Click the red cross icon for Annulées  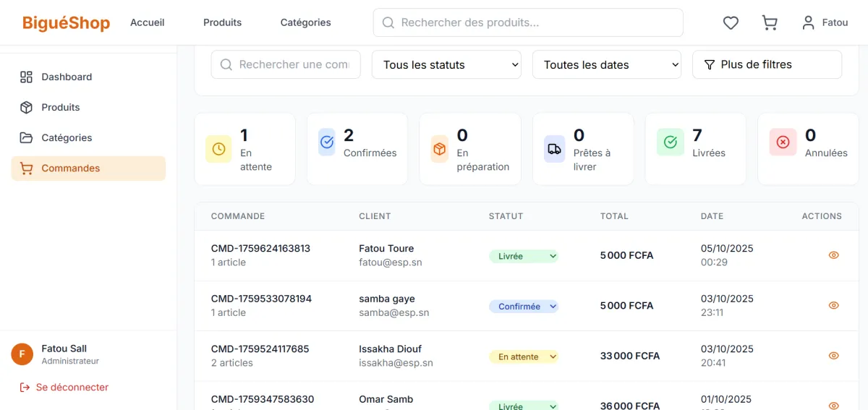pyautogui.click(x=783, y=142)
